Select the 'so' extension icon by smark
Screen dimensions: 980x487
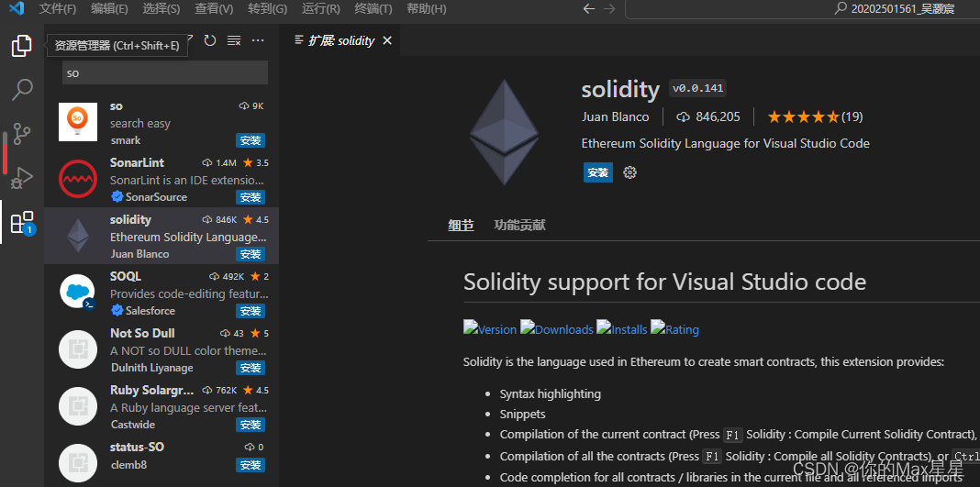point(77,122)
